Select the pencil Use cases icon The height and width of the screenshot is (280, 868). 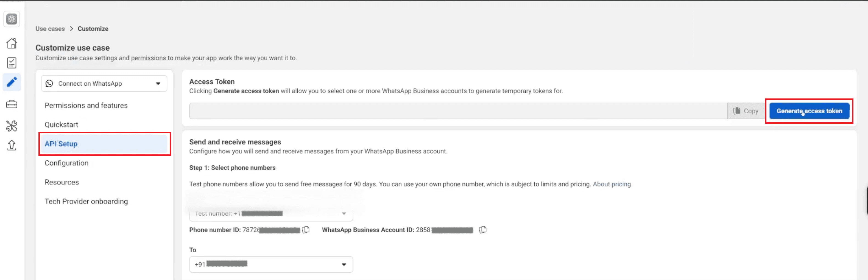pos(12,82)
